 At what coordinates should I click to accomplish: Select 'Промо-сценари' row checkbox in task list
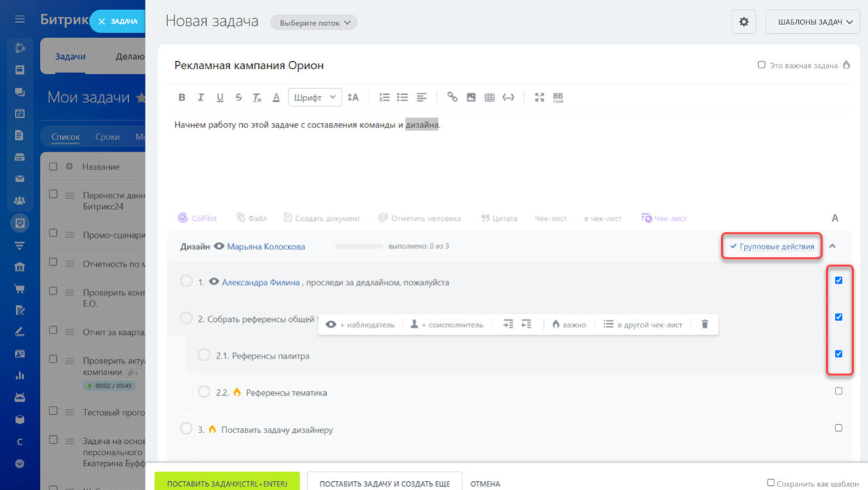[x=54, y=233]
